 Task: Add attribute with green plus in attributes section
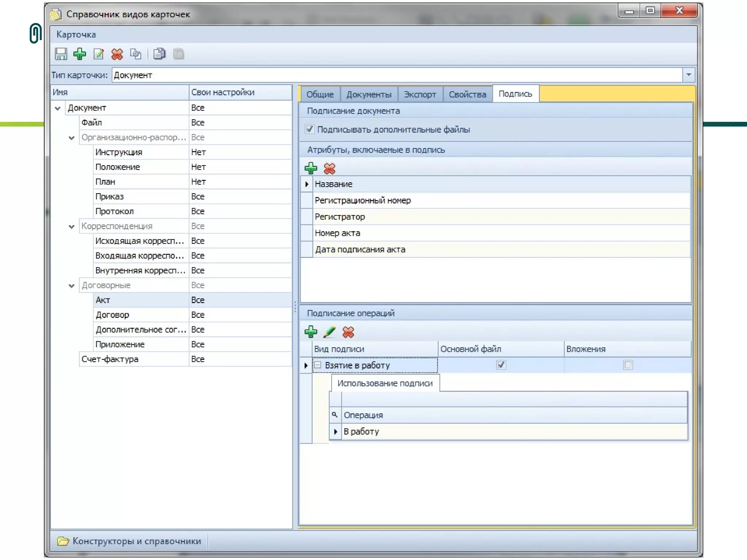[x=311, y=168]
